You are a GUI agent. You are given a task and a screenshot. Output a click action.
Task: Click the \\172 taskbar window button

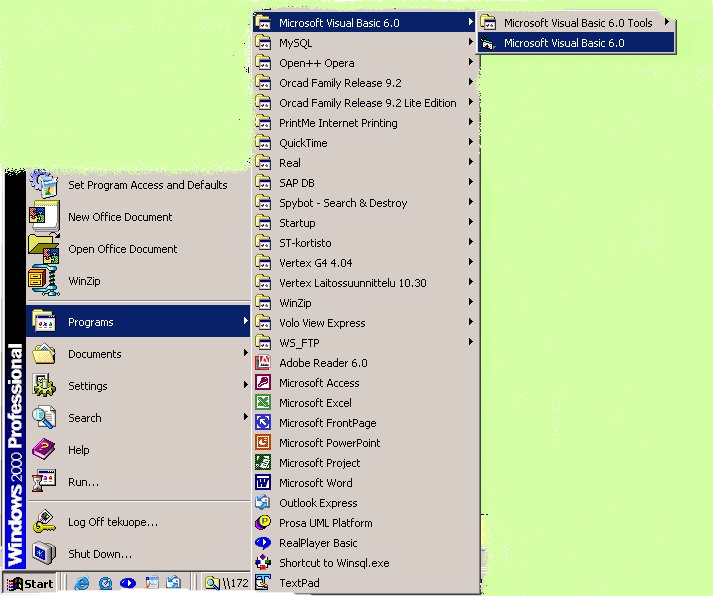pos(226,584)
